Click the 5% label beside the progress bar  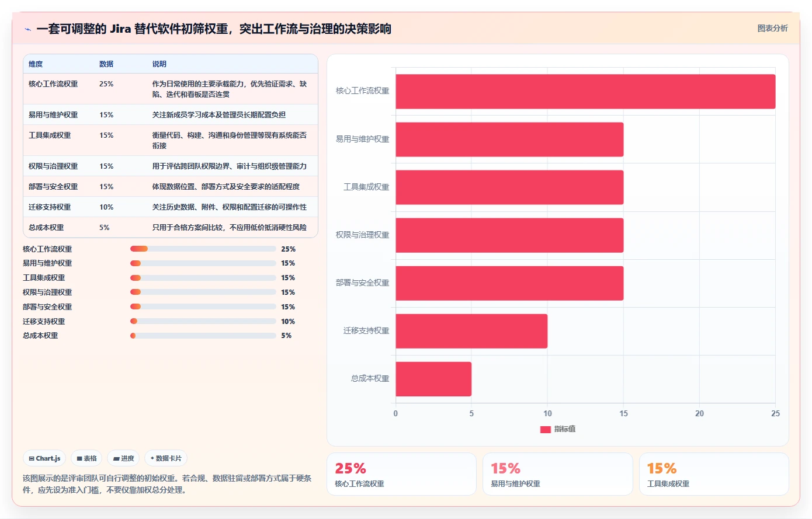pyautogui.click(x=286, y=336)
